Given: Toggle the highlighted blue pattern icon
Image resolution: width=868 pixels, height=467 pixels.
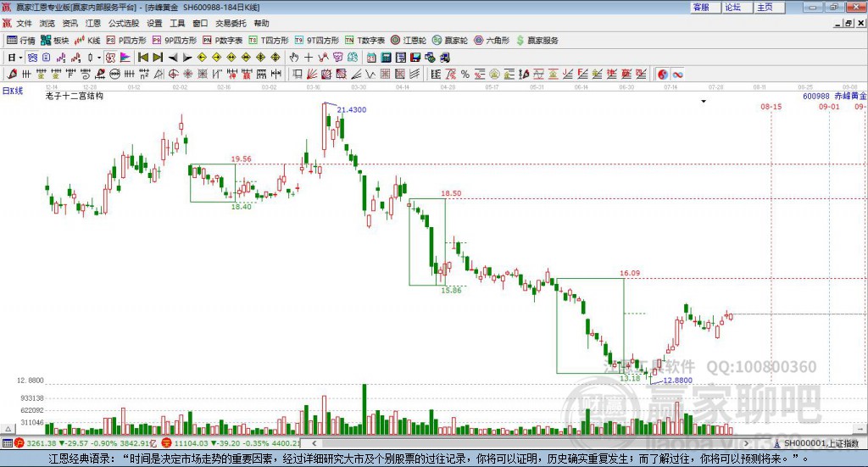Looking at the screenshot, I should coord(32,58).
